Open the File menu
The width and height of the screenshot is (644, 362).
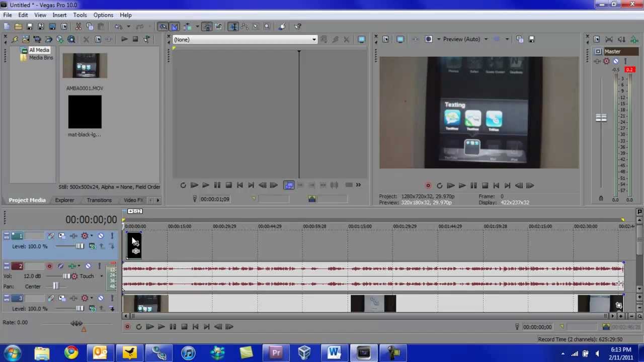pos(8,15)
